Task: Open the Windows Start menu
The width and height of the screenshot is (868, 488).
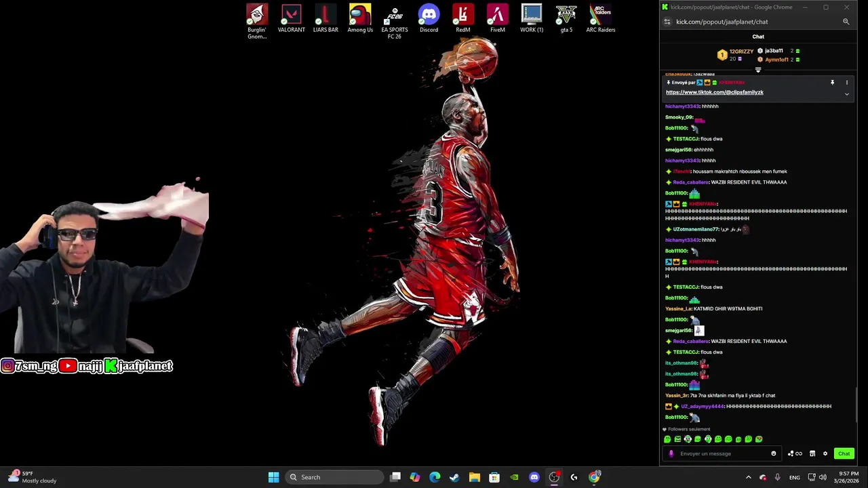Action: pyautogui.click(x=273, y=477)
